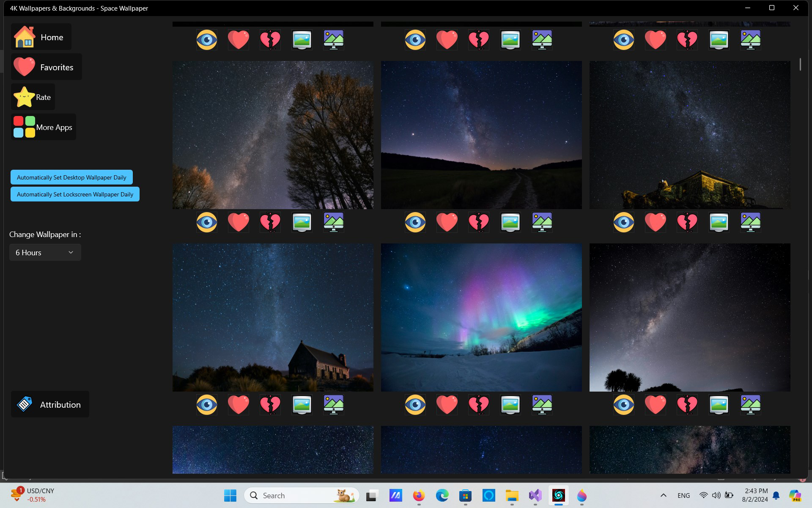Open the Favorites page
The height and width of the screenshot is (508, 812).
(x=47, y=67)
